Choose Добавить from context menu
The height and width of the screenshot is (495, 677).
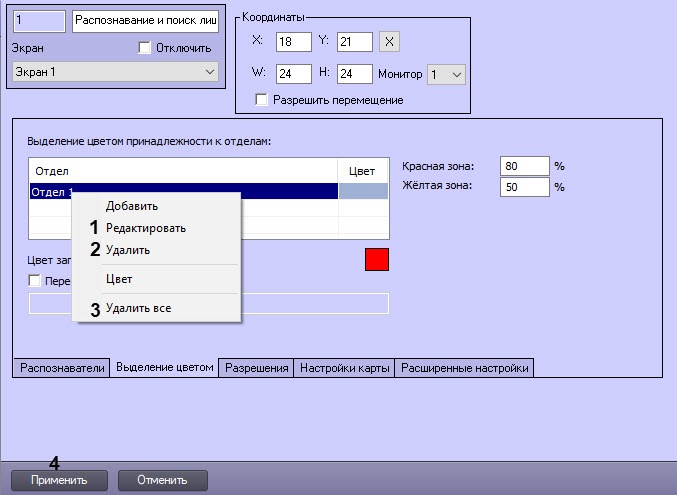coord(132,206)
